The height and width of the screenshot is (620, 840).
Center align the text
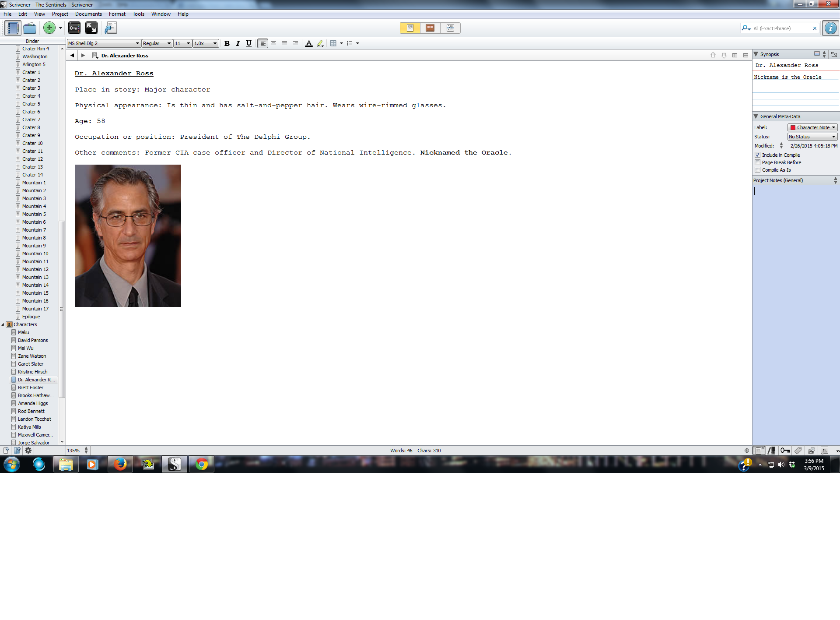pos(273,43)
